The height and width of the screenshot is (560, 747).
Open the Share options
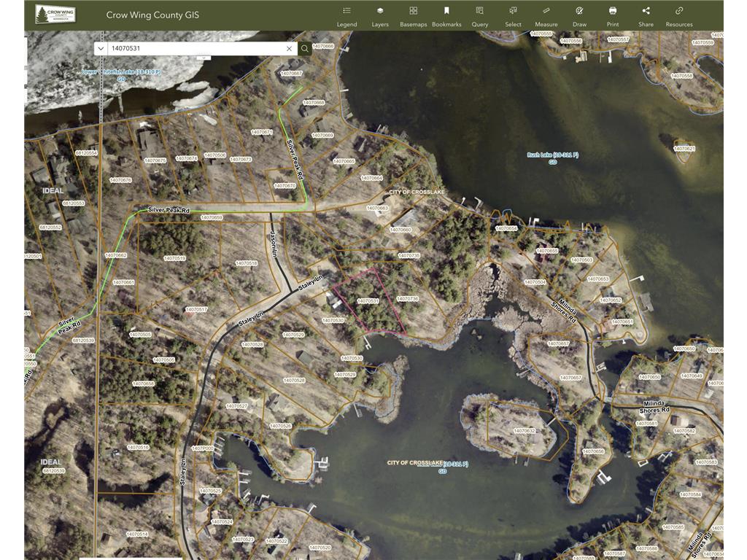(646, 16)
